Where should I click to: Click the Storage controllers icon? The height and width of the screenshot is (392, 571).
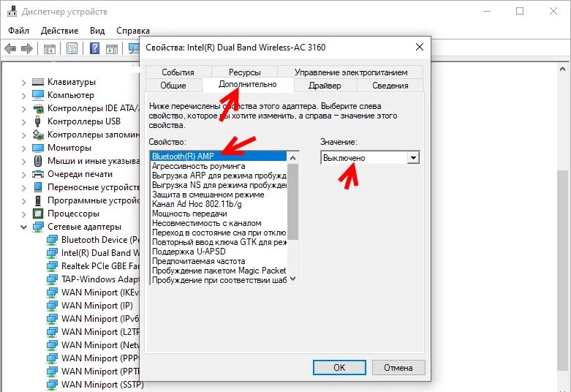[x=38, y=135]
